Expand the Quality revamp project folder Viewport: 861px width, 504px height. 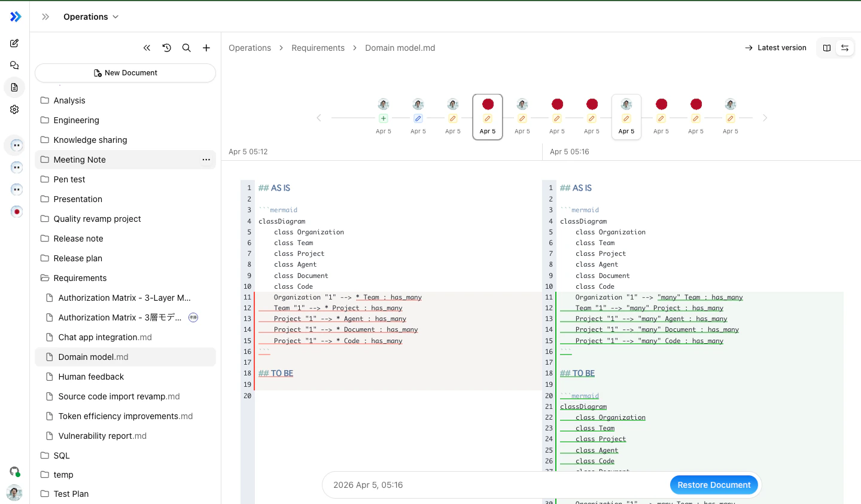tap(125, 219)
